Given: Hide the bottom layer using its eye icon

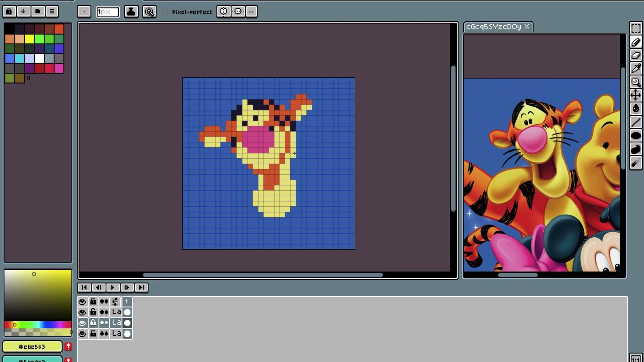Looking at the screenshot, I should click(x=82, y=334).
